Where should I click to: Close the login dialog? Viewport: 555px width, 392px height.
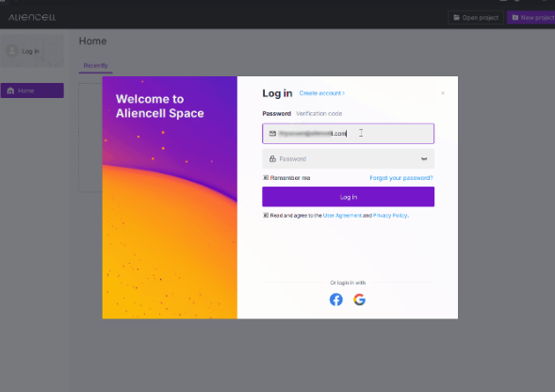pyautogui.click(x=443, y=93)
